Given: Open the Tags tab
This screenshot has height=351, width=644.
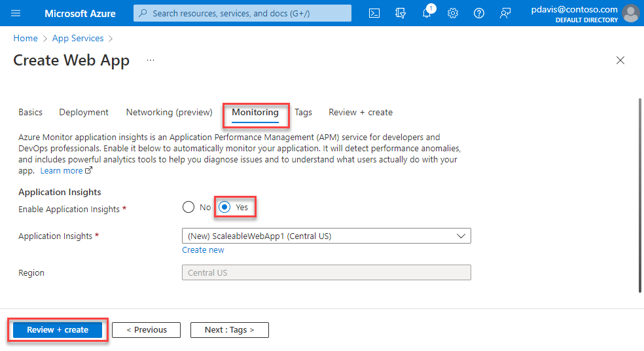Looking at the screenshot, I should point(303,113).
